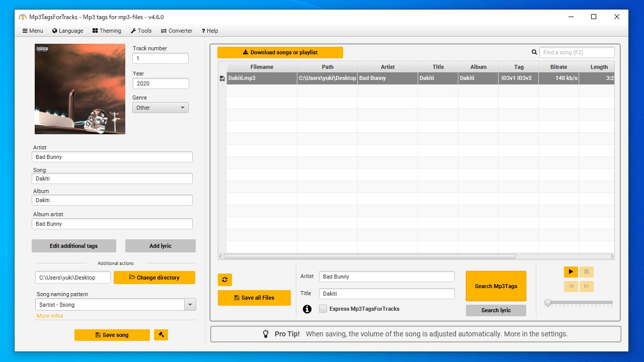Toggle Express Mp3TagsForTracks checkbox

323,309
